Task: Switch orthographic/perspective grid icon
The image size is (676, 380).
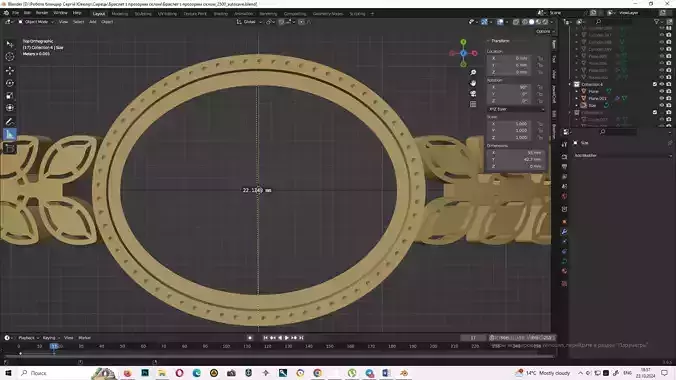Action: [473, 104]
